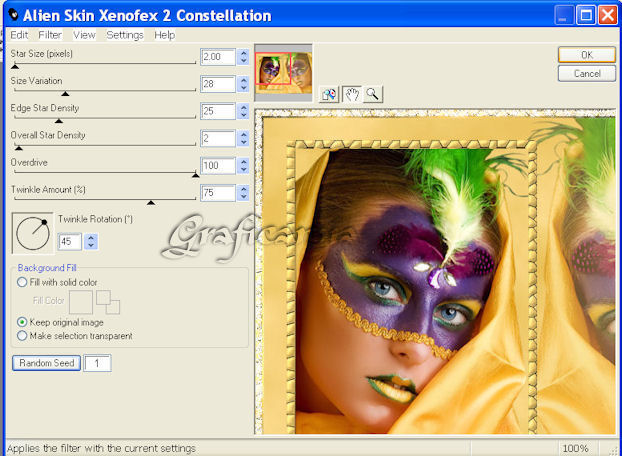Increase Twinkle Rotation with up arrow
Viewport: 622px width, 456px height.
point(91,238)
